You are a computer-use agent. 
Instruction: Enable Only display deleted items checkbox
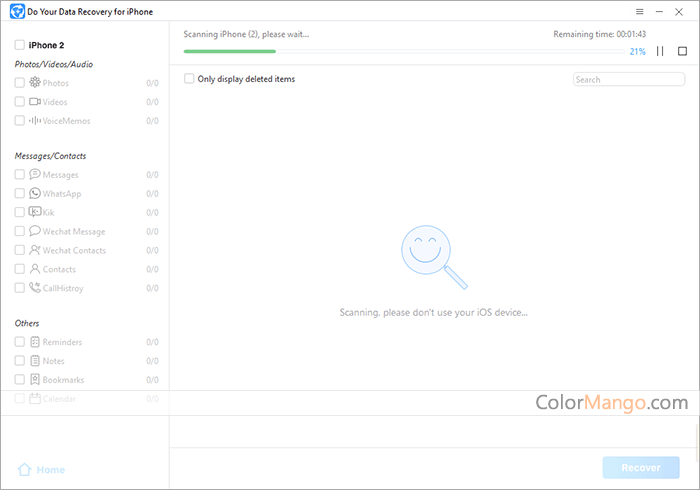tap(189, 79)
